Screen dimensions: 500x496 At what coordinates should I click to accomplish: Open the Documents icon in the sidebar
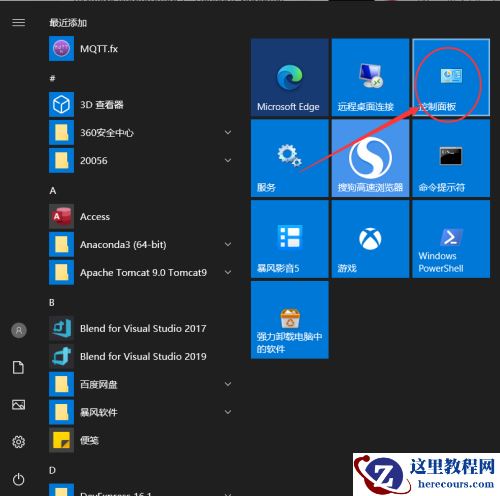18,367
